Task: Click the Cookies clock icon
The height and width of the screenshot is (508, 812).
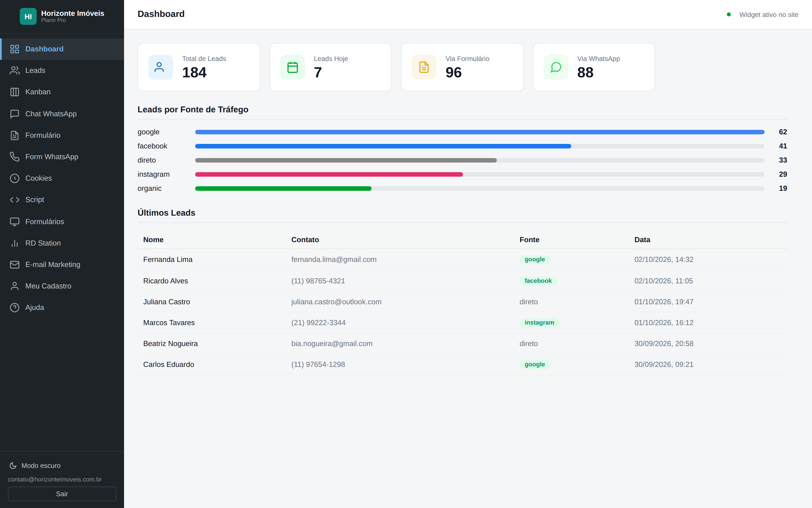Action: click(14, 178)
